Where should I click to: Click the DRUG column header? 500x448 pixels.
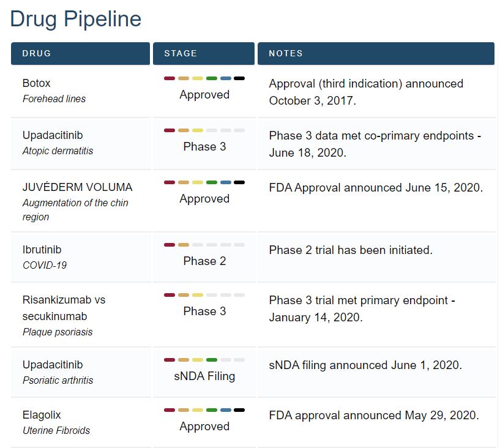tap(37, 53)
